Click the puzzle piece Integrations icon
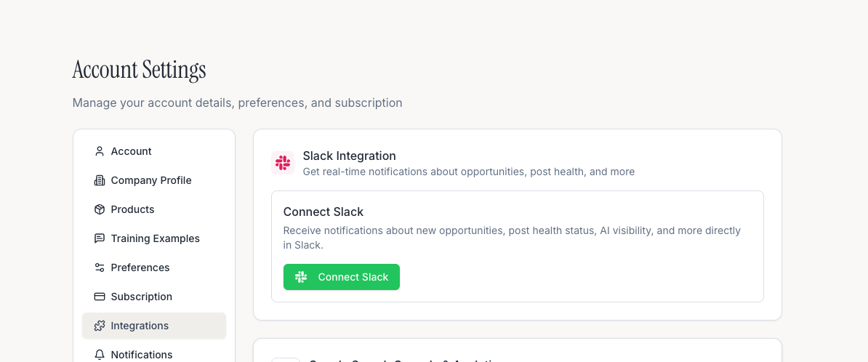Image resolution: width=868 pixels, height=362 pixels. [x=100, y=326]
